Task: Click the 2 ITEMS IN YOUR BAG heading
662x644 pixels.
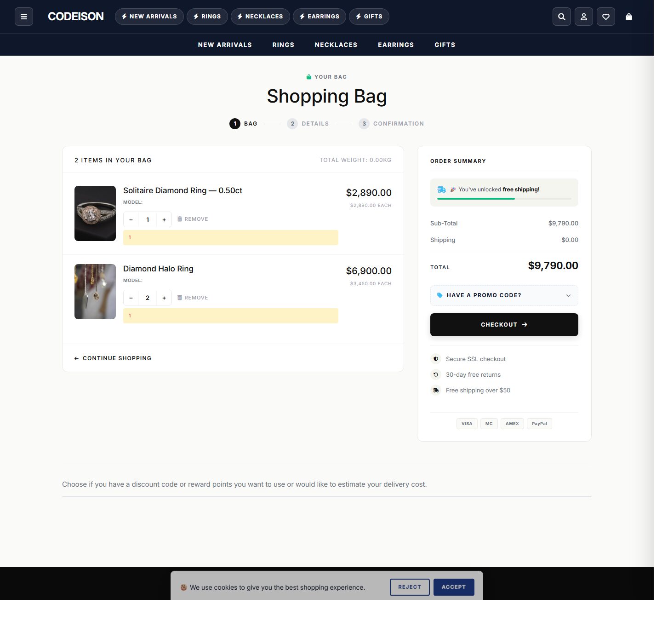Action: pos(113,160)
